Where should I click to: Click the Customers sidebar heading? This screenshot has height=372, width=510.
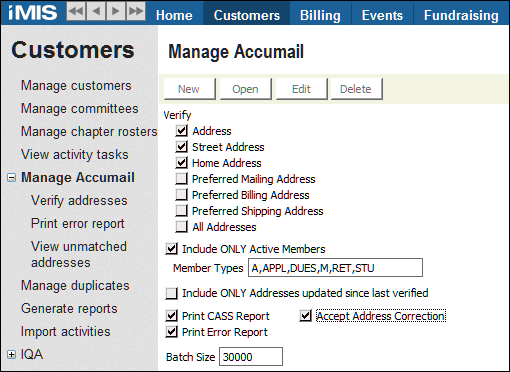[x=73, y=50]
